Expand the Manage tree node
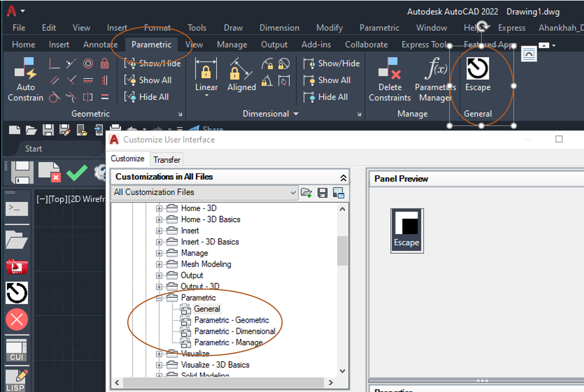 pyautogui.click(x=159, y=253)
